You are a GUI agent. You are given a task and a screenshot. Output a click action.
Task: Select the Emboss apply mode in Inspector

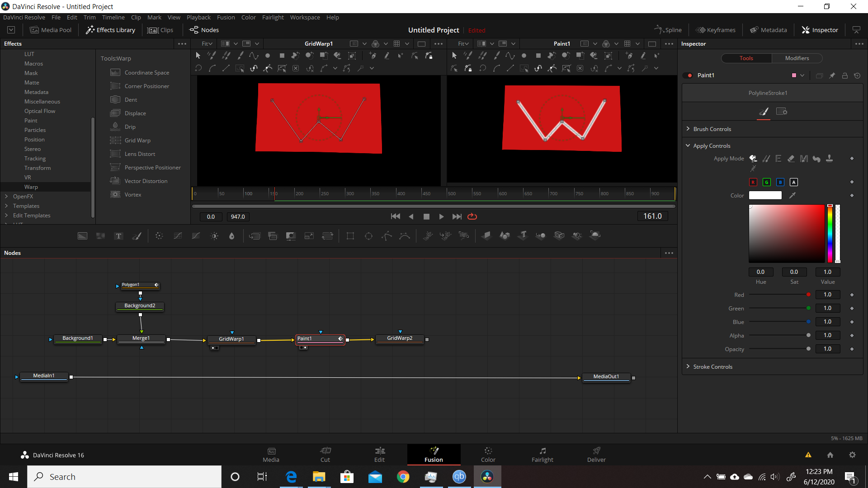(778, 159)
